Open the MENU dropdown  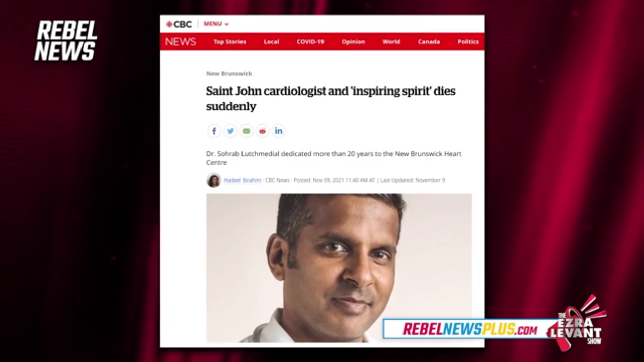(216, 24)
